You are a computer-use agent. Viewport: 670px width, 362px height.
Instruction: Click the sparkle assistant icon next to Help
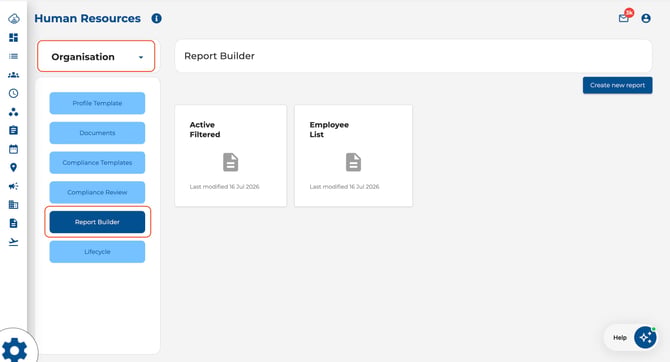tap(645, 338)
